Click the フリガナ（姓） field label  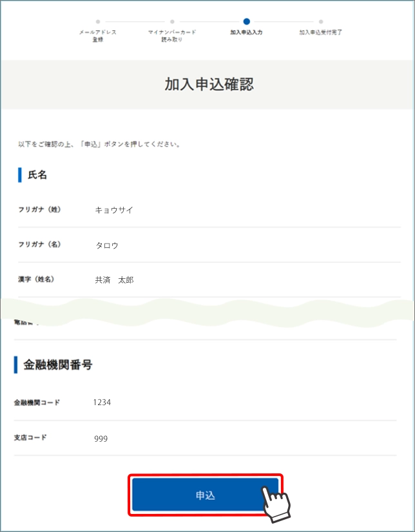(39, 210)
